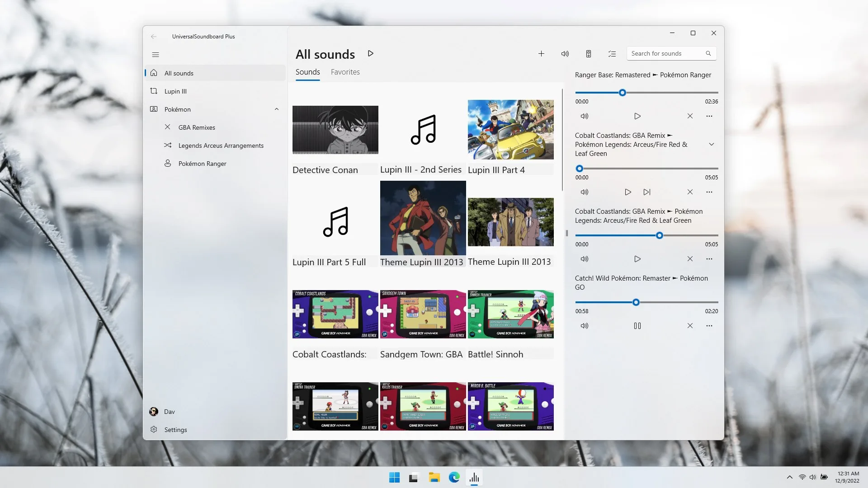Click the progress slider above the skip-next button
This screenshot has height=488, width=868.
click(646, 169)
